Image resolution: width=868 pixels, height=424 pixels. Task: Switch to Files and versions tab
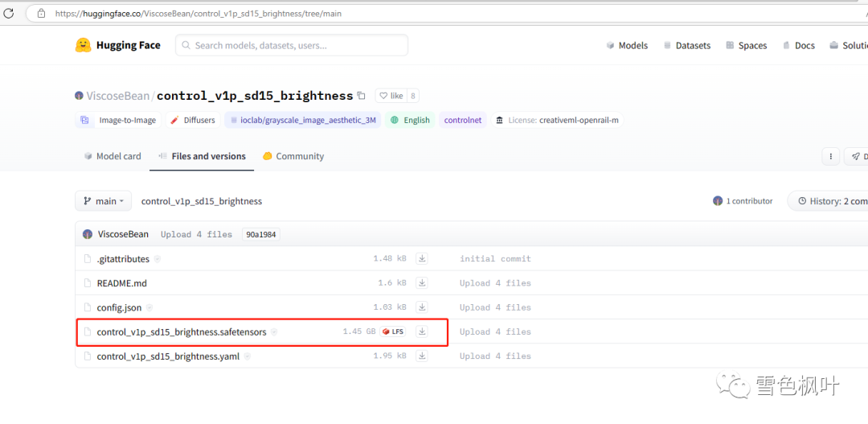click(x=202, y=156)
